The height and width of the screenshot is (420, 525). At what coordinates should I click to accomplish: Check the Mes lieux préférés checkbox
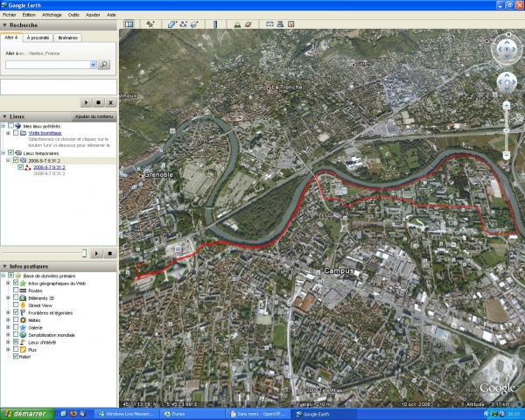pyautogui.click(x=10, y=126)
